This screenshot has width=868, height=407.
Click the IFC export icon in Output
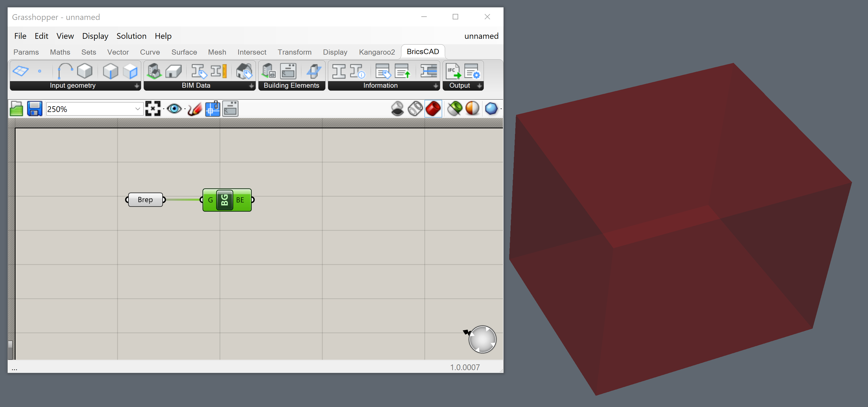pyautogui.click(x=453, y=71)
